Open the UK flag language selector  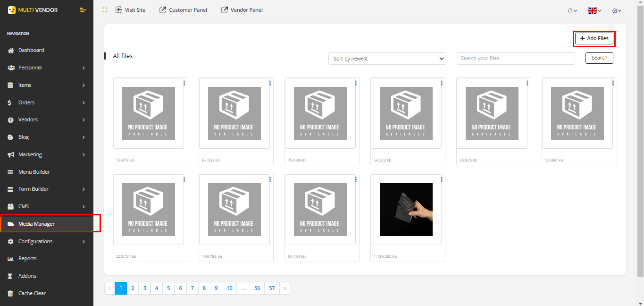pos(594,10)
